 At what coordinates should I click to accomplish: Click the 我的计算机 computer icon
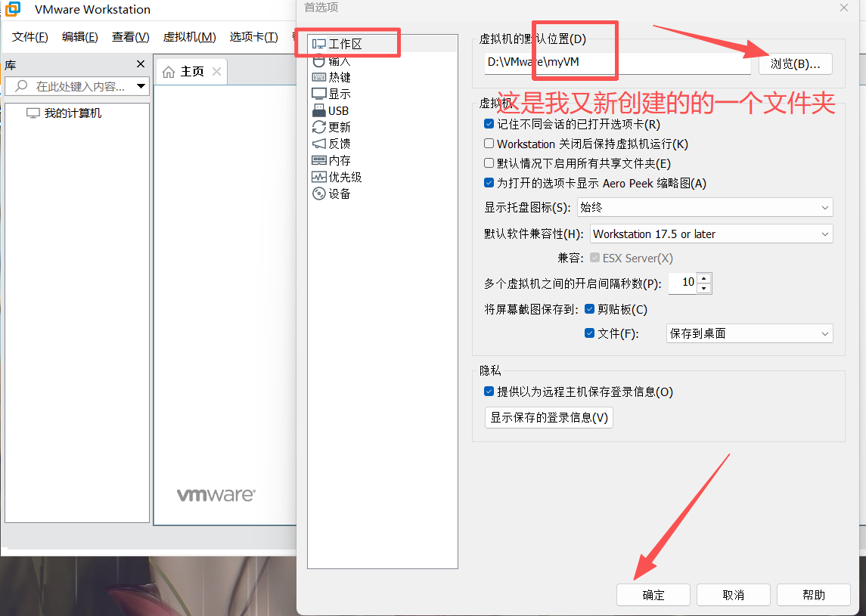click(33, 113)
